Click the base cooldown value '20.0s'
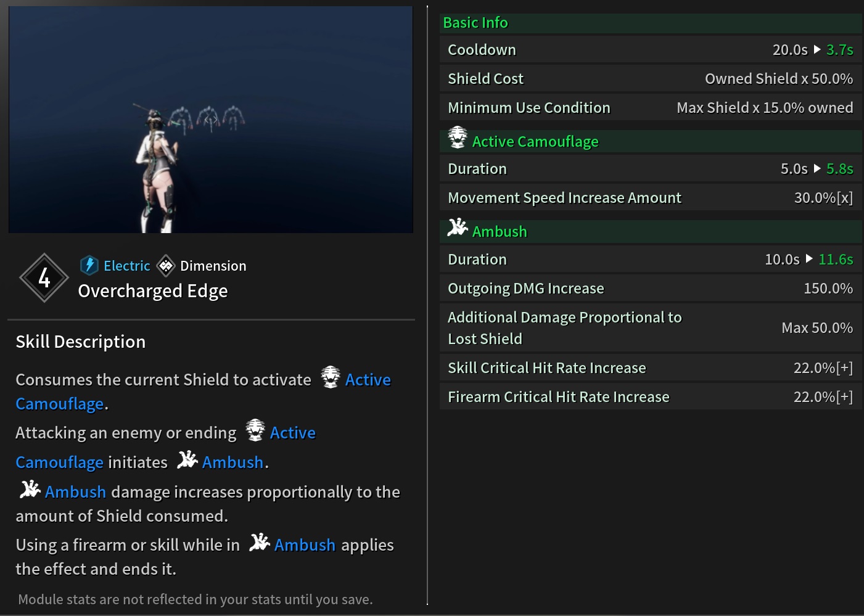864x616 pixels. click(790, 50)
